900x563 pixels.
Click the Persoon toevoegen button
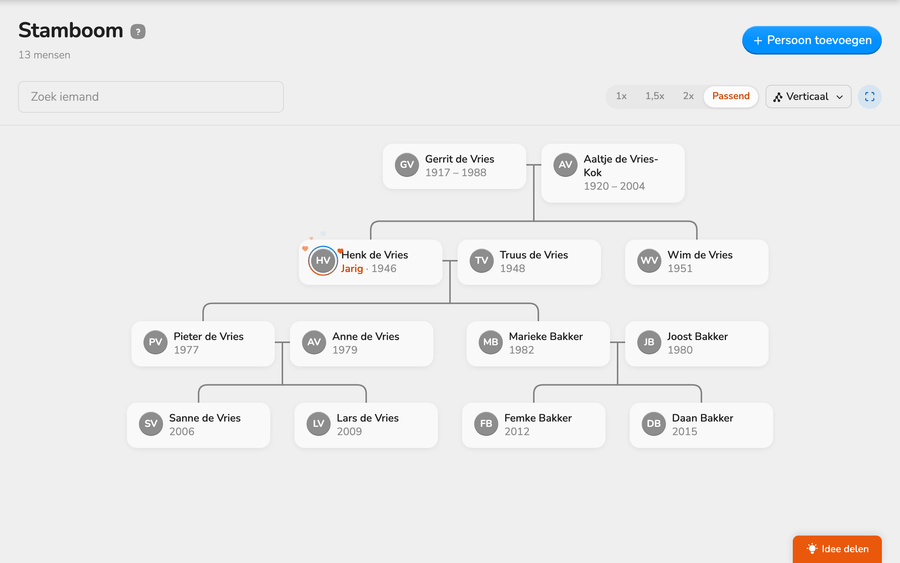[812, 40]
